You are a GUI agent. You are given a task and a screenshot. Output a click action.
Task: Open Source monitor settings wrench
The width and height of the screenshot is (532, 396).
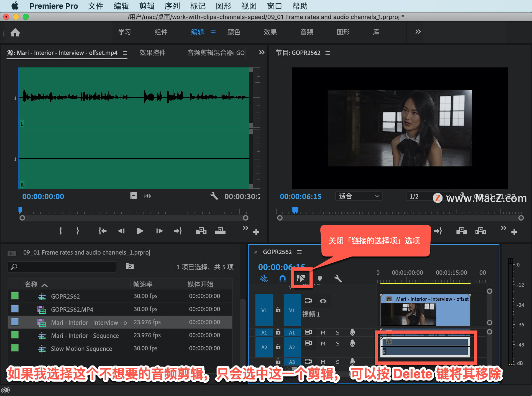pyautogui.click(x=214, y=196)
